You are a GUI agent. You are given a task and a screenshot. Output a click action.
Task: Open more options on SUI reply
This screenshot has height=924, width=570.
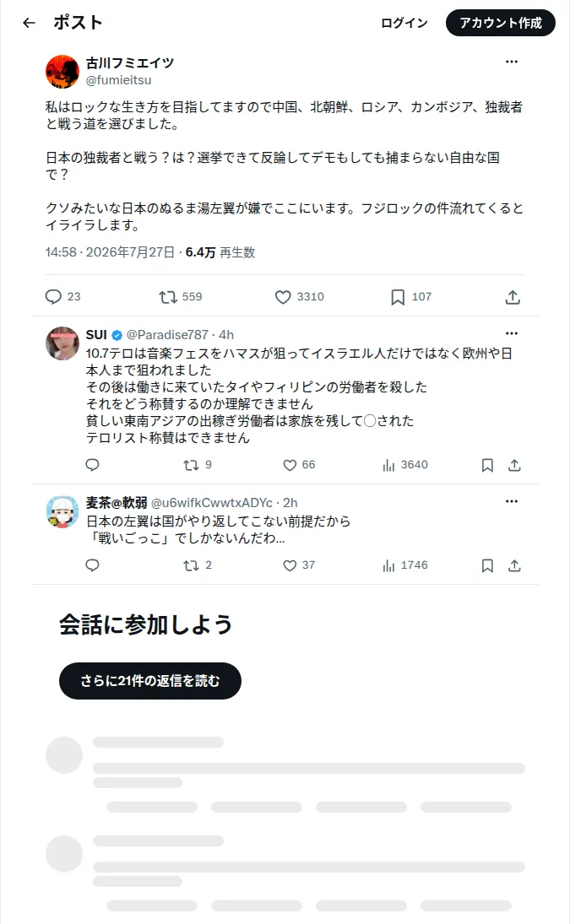512,333
